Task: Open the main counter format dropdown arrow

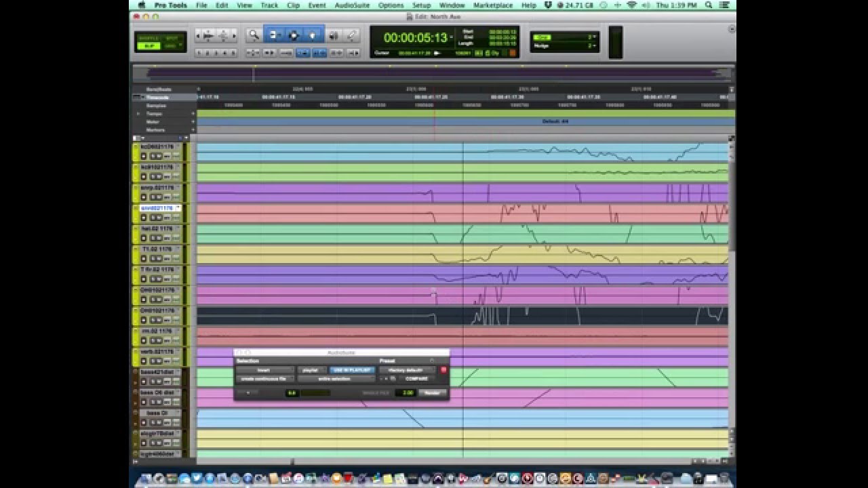Action: pyautogui.click(x=451, y=37)
